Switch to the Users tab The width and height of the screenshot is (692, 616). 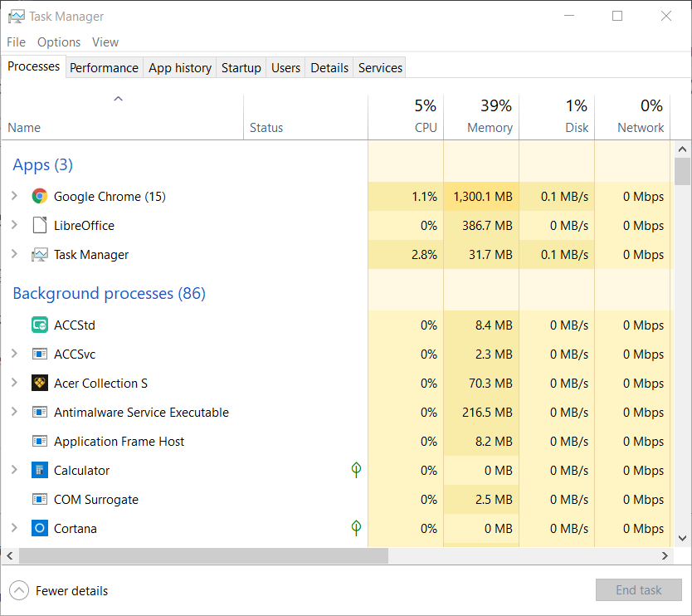click(x=285, y=67)
